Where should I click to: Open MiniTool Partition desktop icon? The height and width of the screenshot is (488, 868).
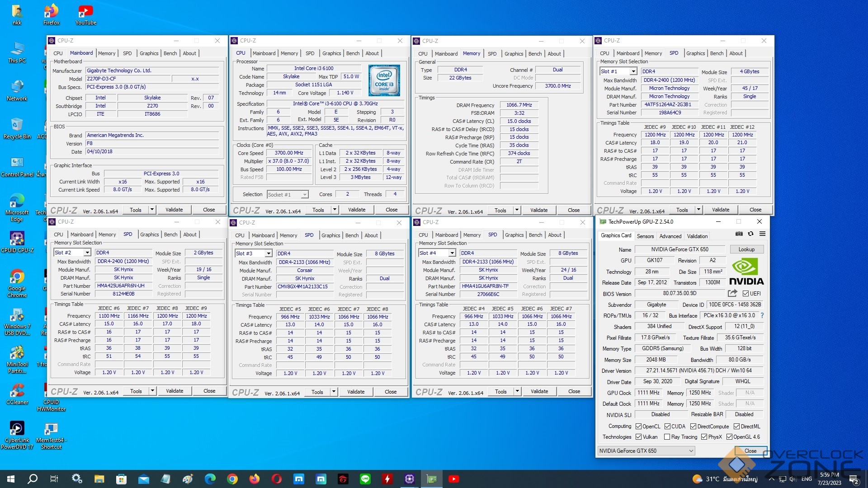(x=17, y=359)
